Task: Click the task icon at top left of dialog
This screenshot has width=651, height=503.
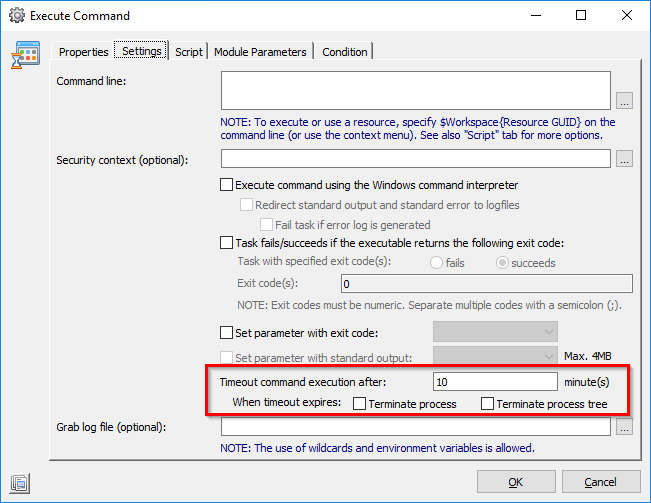Action: (25, 57)
